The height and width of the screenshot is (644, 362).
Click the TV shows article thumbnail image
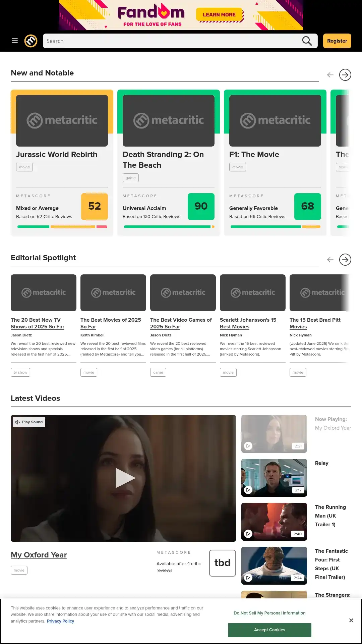(x=44, y=293)
